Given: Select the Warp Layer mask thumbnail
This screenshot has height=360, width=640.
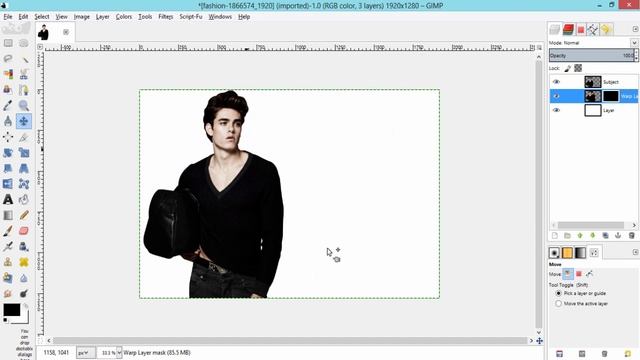Looking at the screenshot, I should [x=611, y=96].
